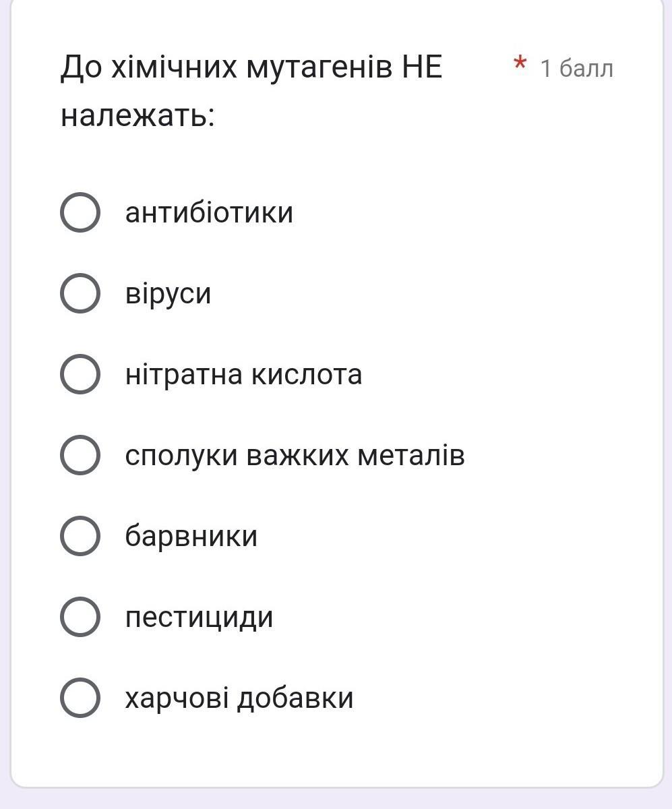Click the антибіотики option label

[x=209, y=212]
